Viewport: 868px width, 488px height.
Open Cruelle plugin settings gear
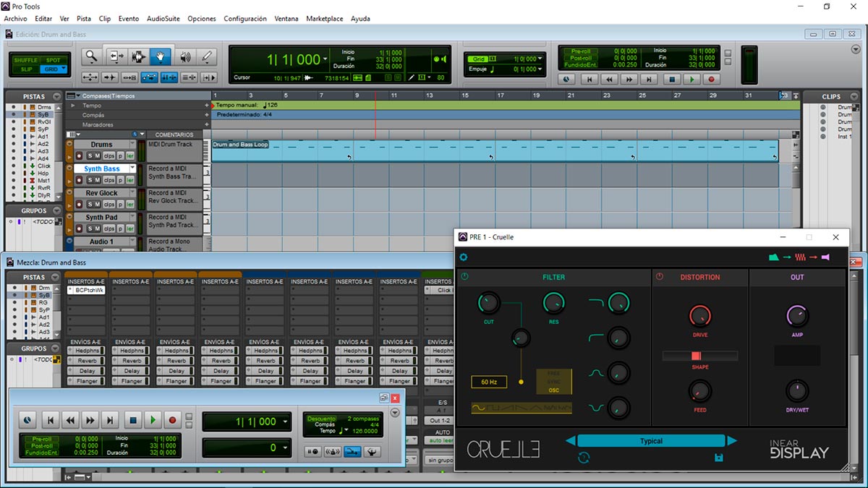click(464, 257)
